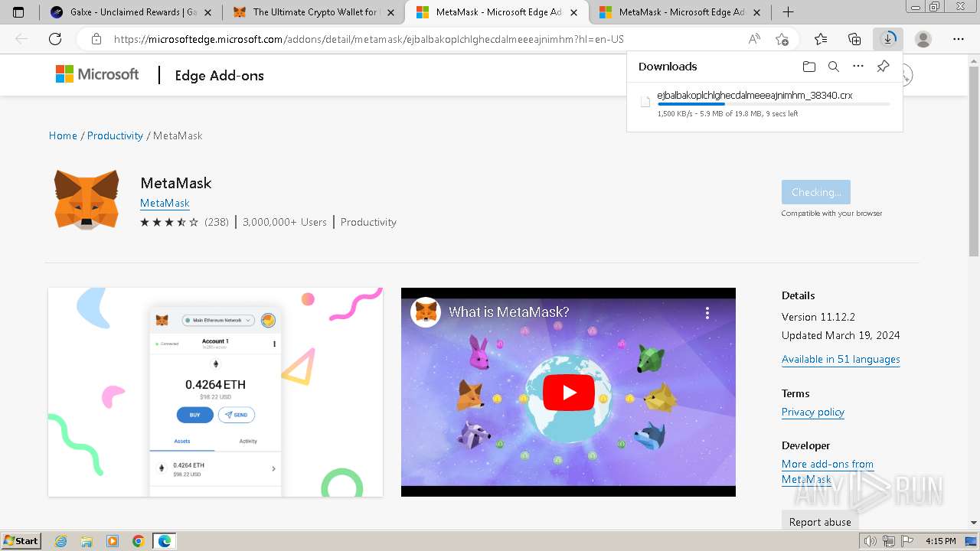The width and height of the screenshot is (980, 551).
Task: Click the MetaMask fox logo image
Action: pos(87,200)
